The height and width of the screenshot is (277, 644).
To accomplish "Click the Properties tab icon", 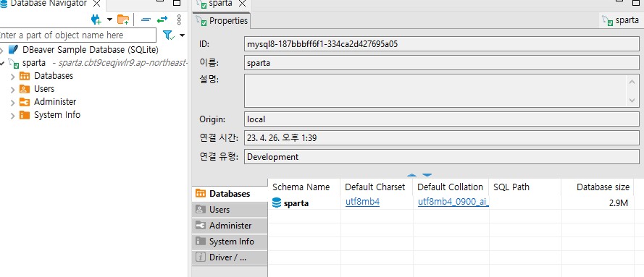I will pos(201,20).
